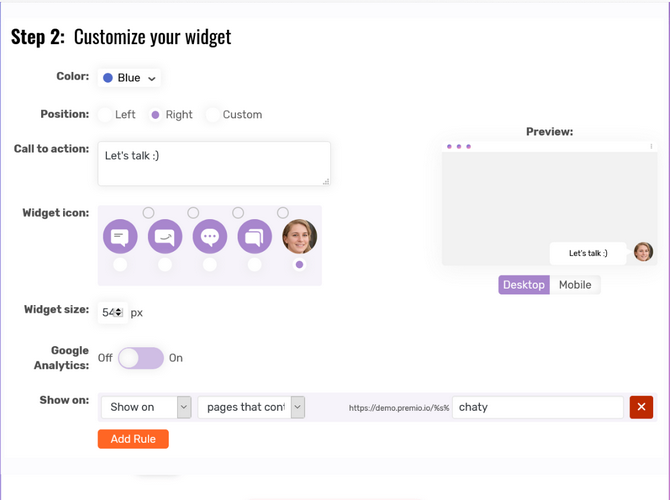Screen dimensions: 670x500
Task: Open the Blue color dropdown
Action: 130,78
